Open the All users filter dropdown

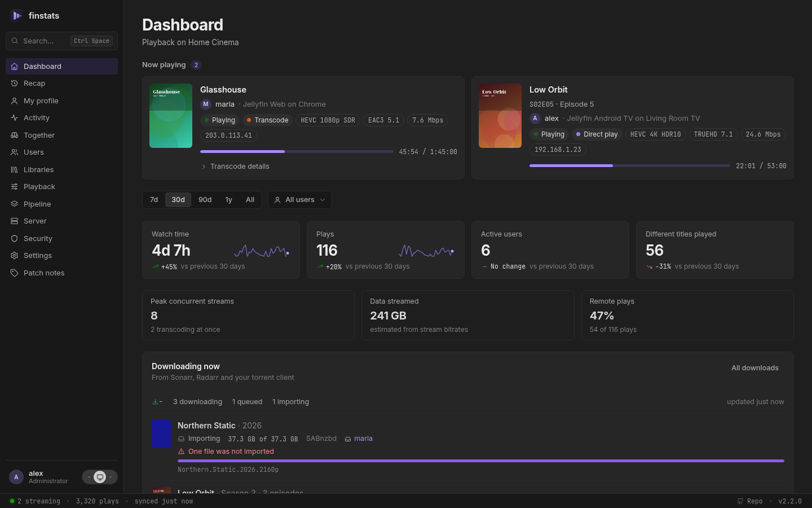300,200
